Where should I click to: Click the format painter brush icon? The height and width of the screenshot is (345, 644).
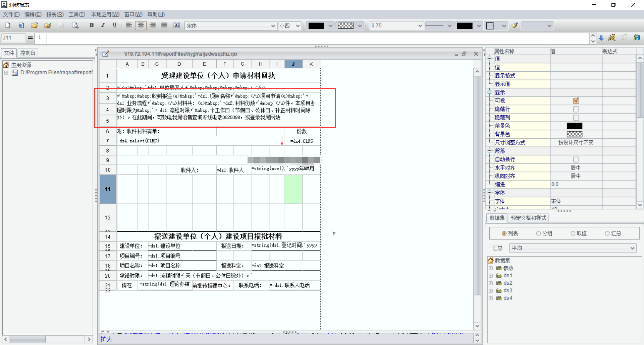click(x=515, y=25)
